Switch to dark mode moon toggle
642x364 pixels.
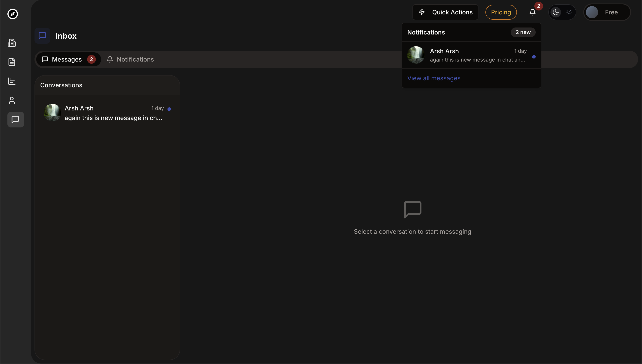(556, 12)
